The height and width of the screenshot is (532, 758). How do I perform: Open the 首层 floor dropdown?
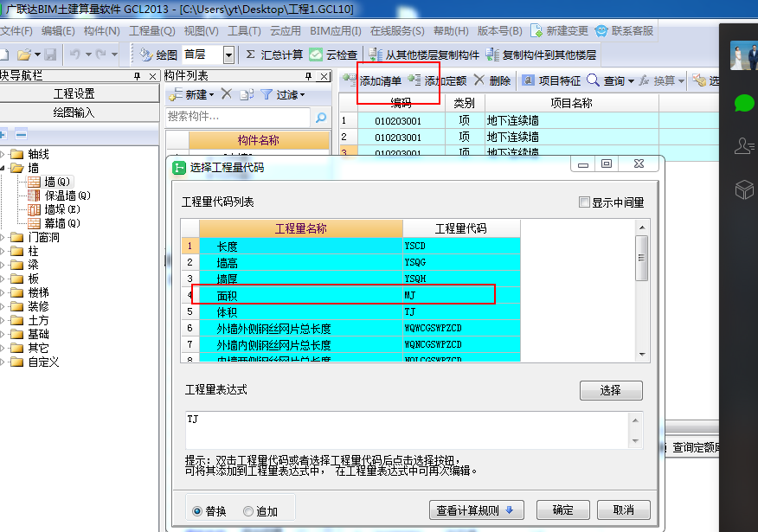(x=228, y=54)
